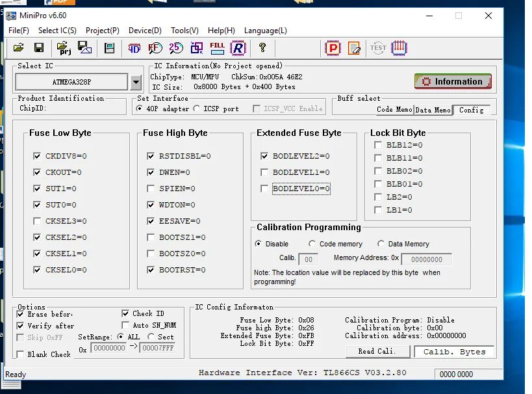The width and height of the screenshot is (532, 394).
Task: Uncheck the BODLEVEL2=0 checkbox
Action: (x=264, y=156)
